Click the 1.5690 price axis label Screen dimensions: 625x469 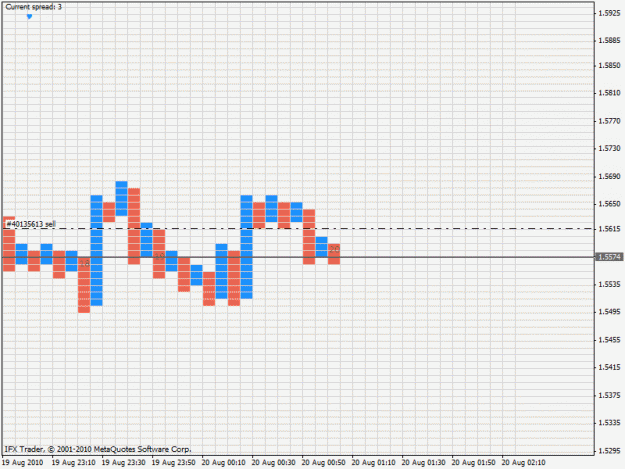(609, 176)
